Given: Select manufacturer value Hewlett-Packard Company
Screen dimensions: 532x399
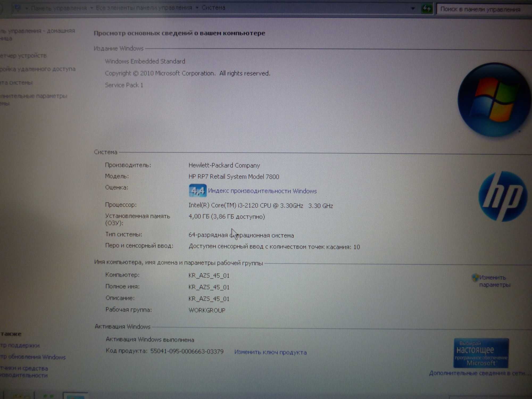Looking at the screenshot, I should tap(224, 165).
